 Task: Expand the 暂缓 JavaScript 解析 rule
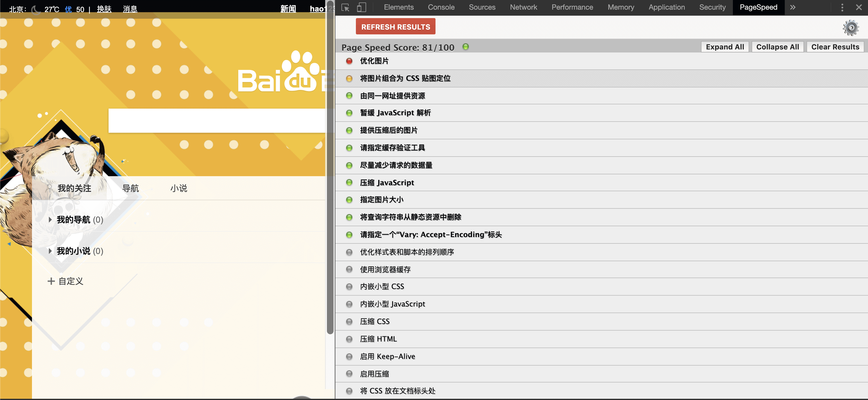(x=601, y=113)
